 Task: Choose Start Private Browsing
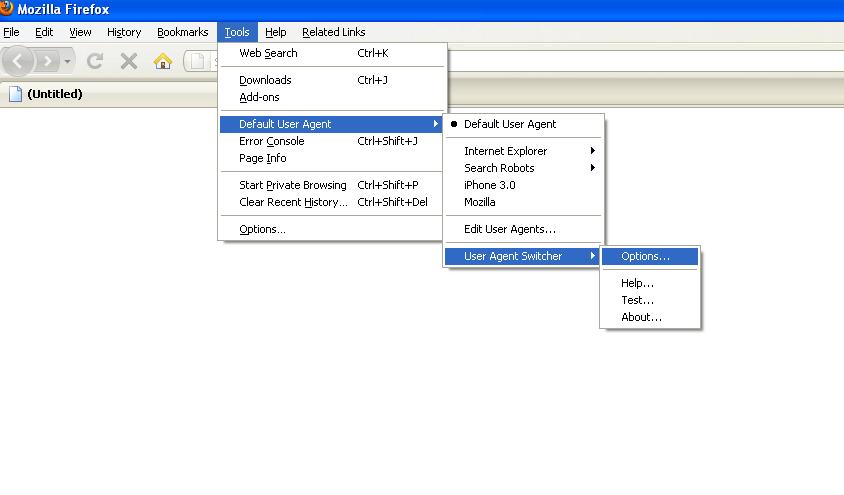pyautogui.click(x=331, y=186)
